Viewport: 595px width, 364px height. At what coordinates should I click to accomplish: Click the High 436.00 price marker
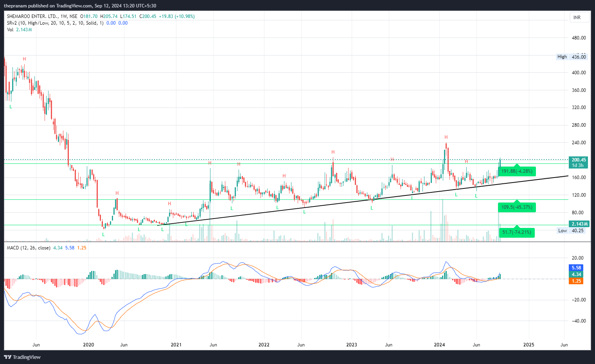tap(572, 57)
